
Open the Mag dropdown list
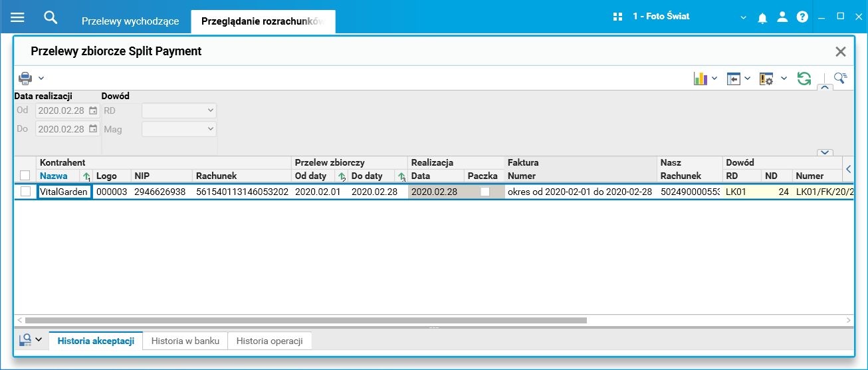(x=179, y=129)
